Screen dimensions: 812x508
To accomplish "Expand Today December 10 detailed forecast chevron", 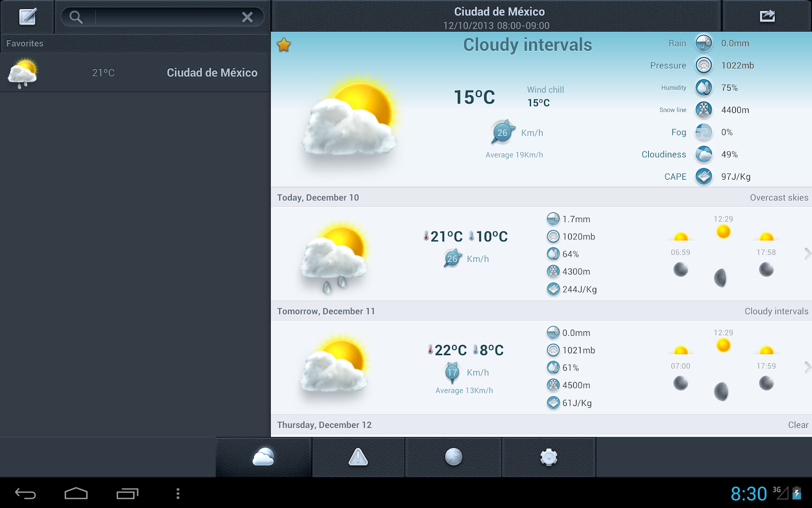I will pyautogui.click(x=807, y=254).
